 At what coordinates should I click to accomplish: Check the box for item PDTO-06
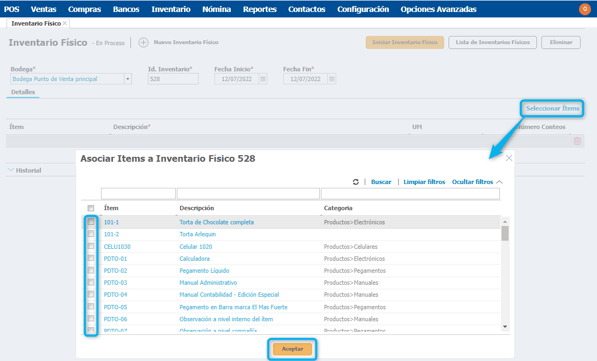(91, 319)
